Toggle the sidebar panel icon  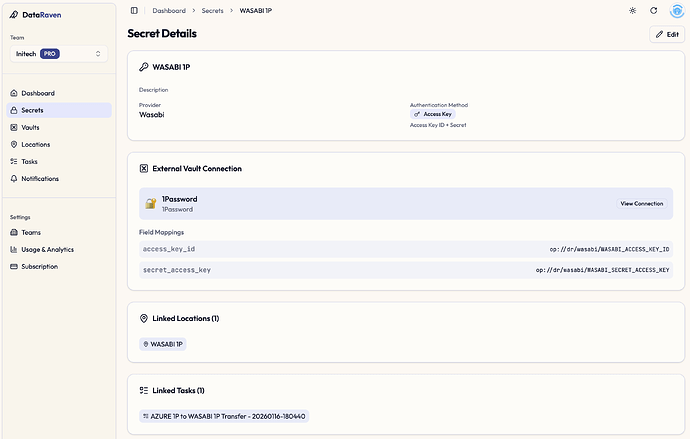pyautogui.click(x=134, y=10)
